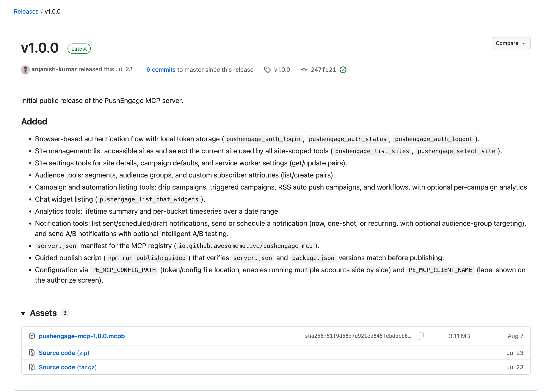Open the Compare dropdown
This screenshot has height=392, width=552.
coord(511,43)
